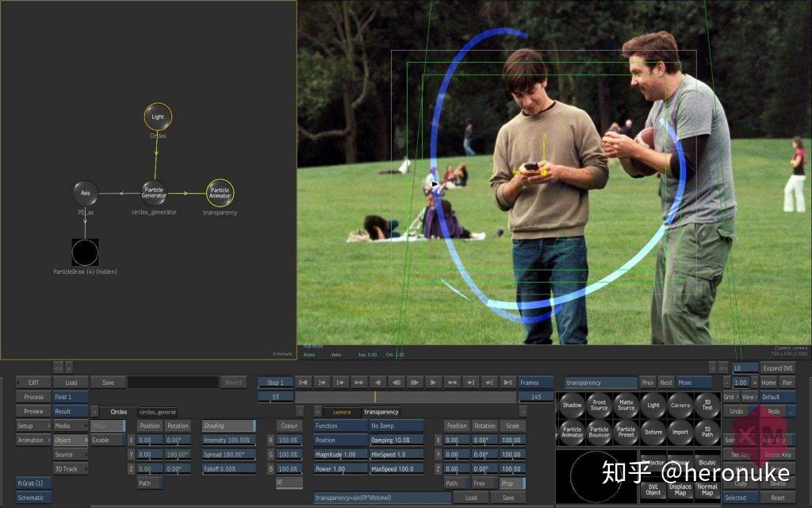Click the transparency expression field
812x508 pixels.
click(x=382, y=498)
